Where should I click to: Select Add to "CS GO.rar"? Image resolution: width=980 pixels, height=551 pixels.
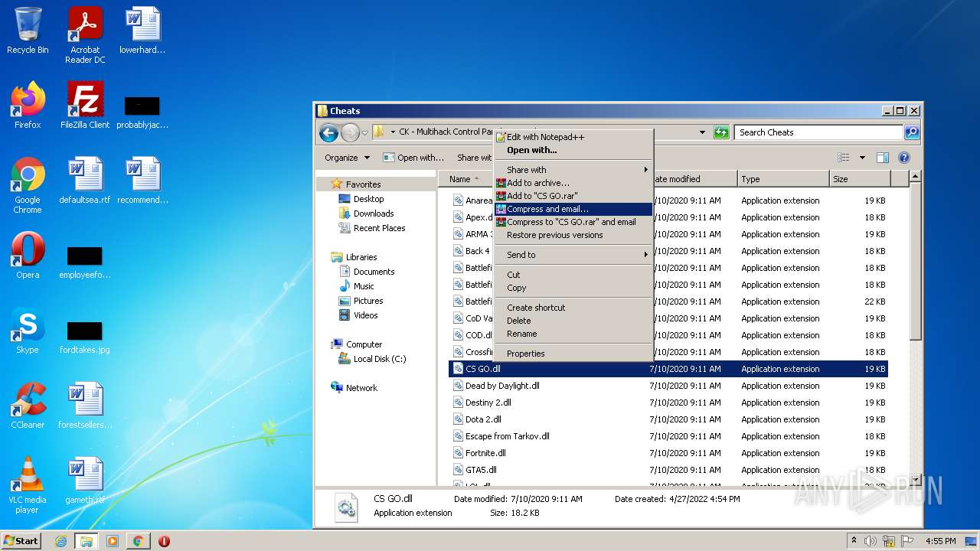[x=573, y=196]
